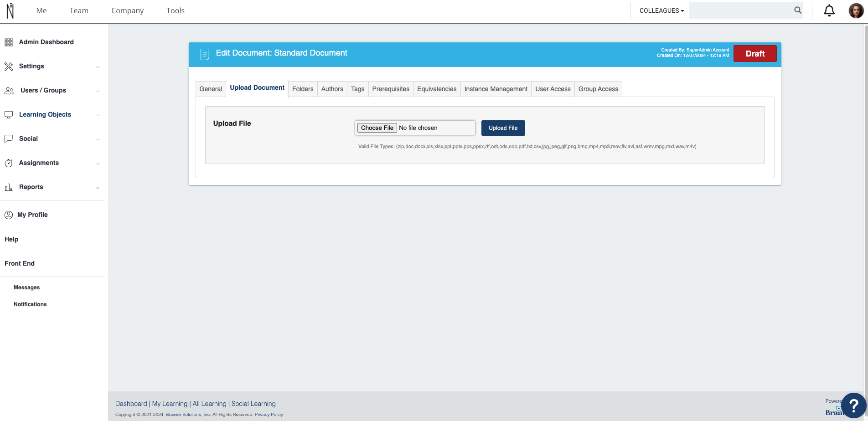This screenshot has width=868, height=421.
Task: Open the Privacy Policy link
Action: point(269,415)
